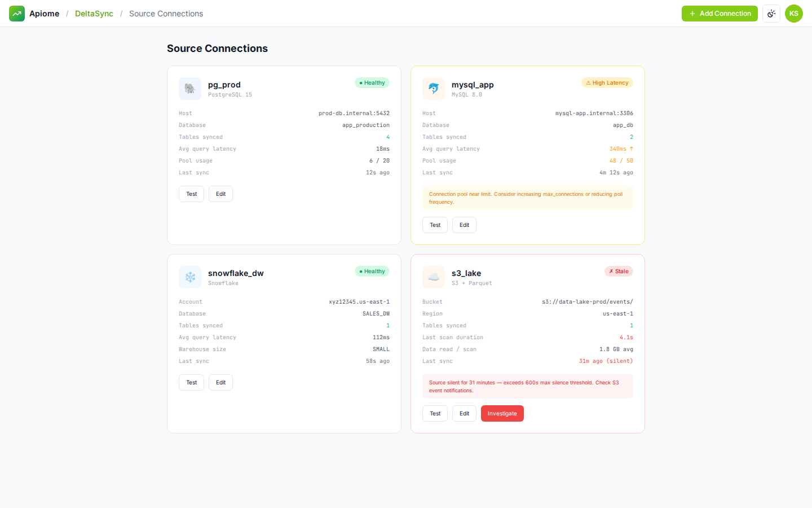The height and width of the screenshot is (508, 812).
Task: Click the connection pool warning message
Action: tap(528, 198)
